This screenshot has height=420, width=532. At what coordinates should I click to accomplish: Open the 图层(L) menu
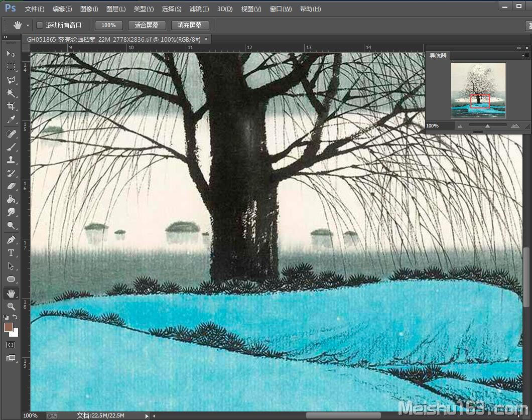tap(116, 9)
